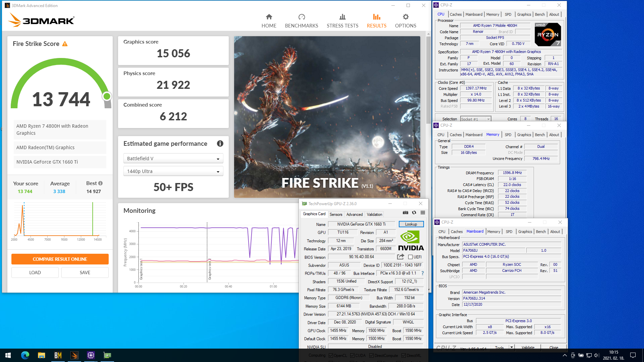The image size is (644, 362).
Task: Click the LOAD button in 3DMark
Action: pyautogui.click(x=35, y=273)
